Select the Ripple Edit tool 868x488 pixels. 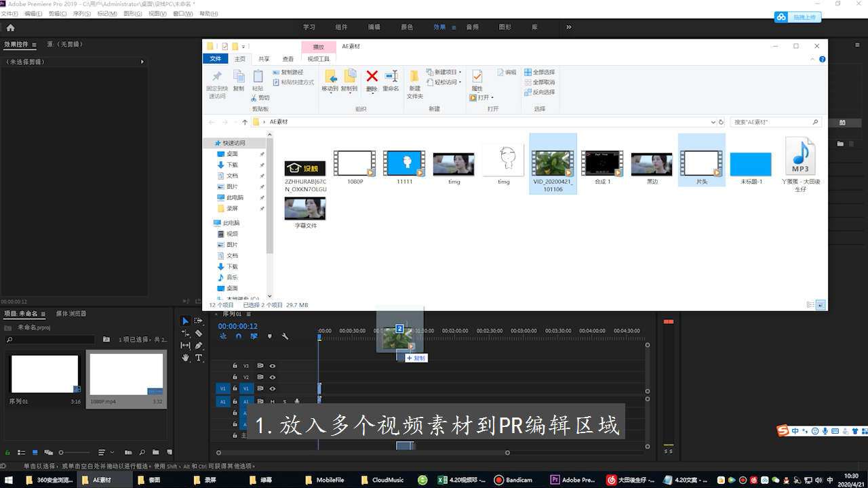coord(185,333)
